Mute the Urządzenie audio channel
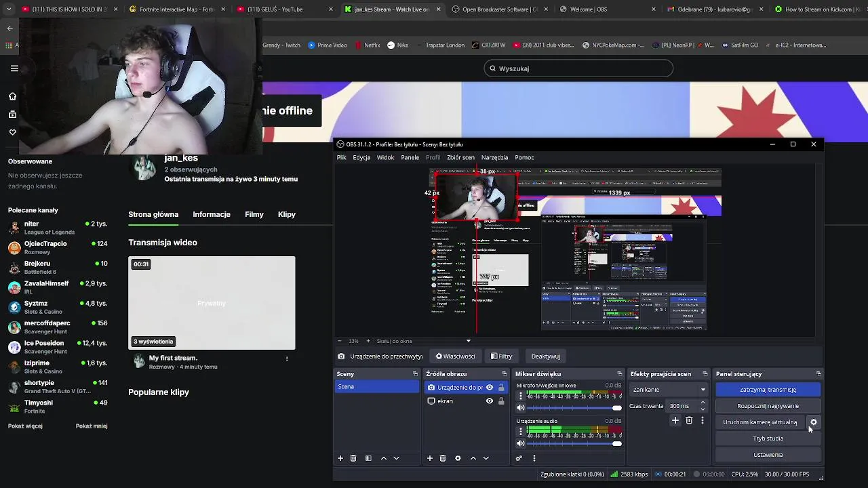 pyautogui.click(x=521, y=444)
